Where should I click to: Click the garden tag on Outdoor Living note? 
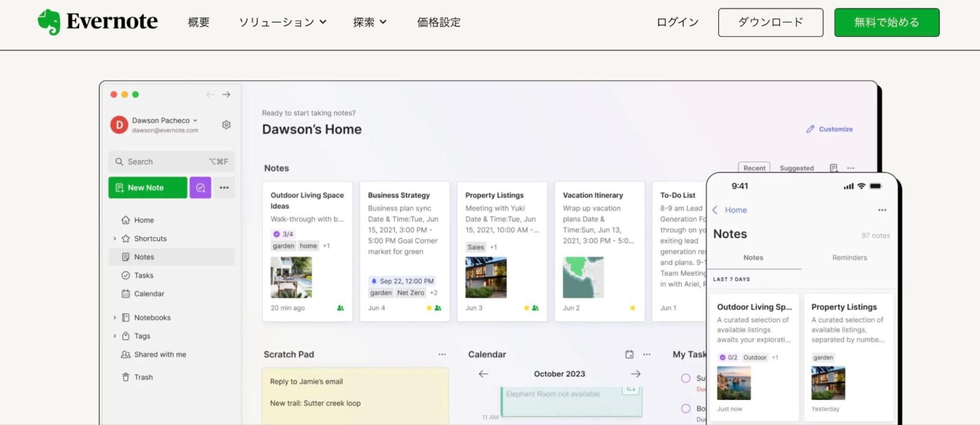[283, 246]
